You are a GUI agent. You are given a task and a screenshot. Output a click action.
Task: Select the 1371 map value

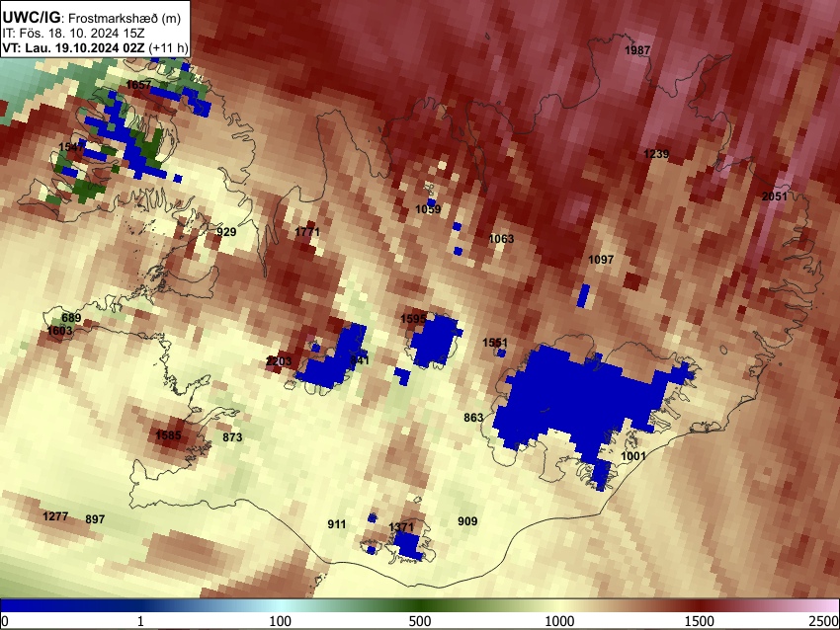(x=401, y=527)
